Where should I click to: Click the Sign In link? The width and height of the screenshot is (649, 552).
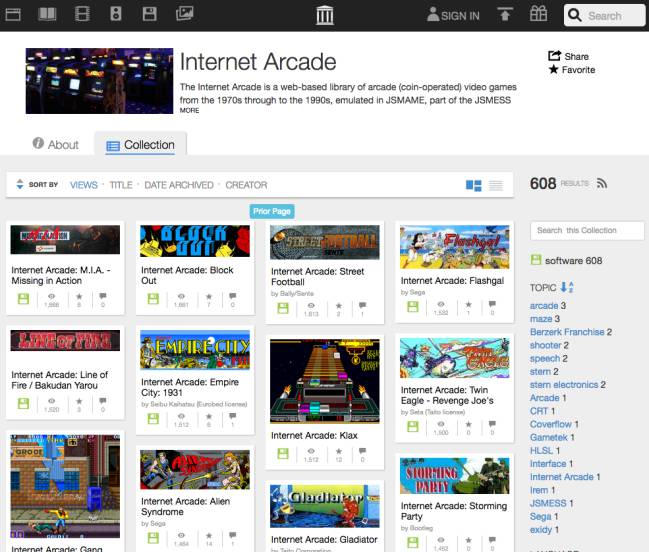tap(460, 16)
